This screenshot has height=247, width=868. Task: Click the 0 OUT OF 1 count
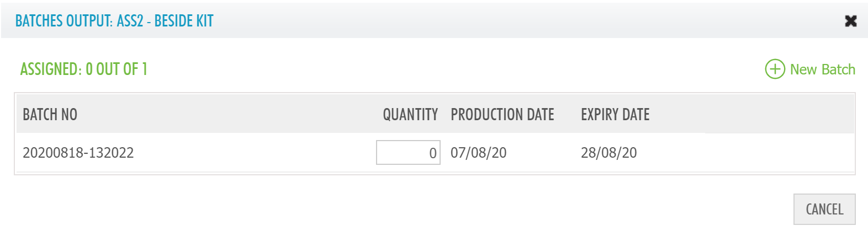coord(117,69)
